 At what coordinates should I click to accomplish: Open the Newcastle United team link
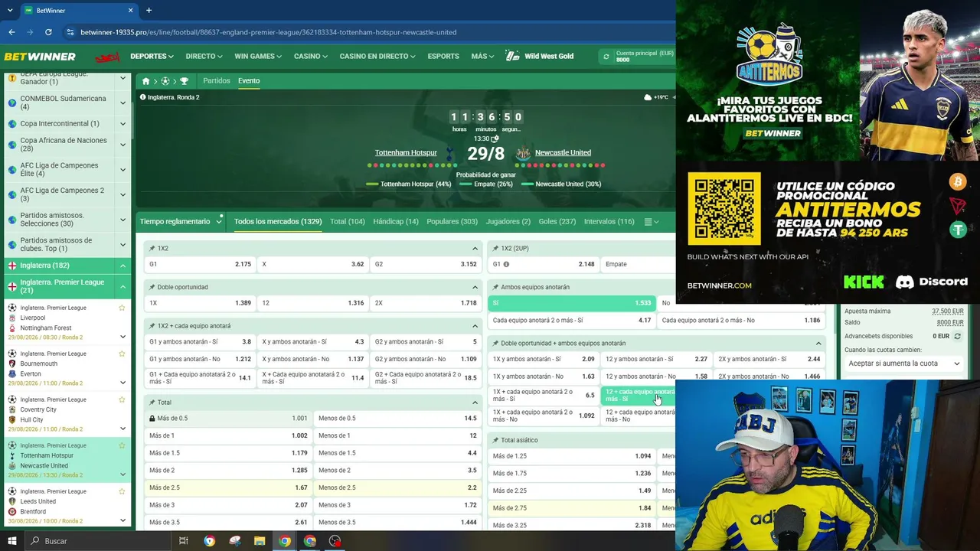coord(563,153)
